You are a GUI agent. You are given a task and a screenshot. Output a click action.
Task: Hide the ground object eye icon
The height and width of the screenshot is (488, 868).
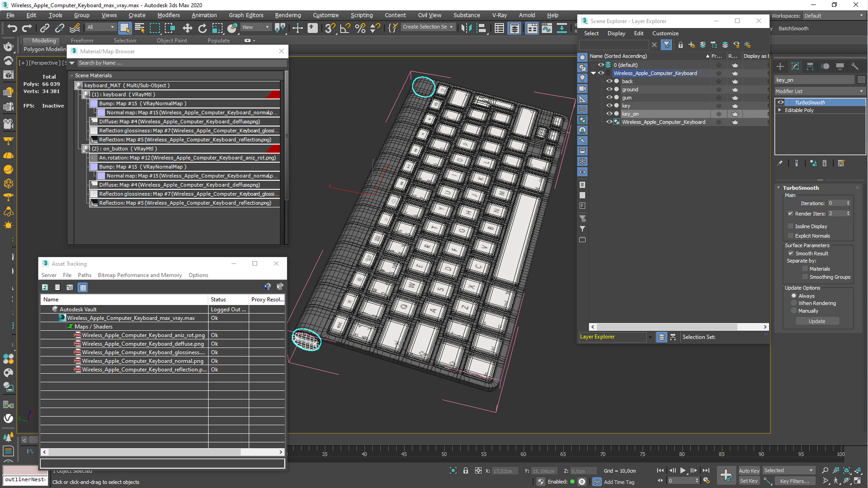(x=609, y=89)
